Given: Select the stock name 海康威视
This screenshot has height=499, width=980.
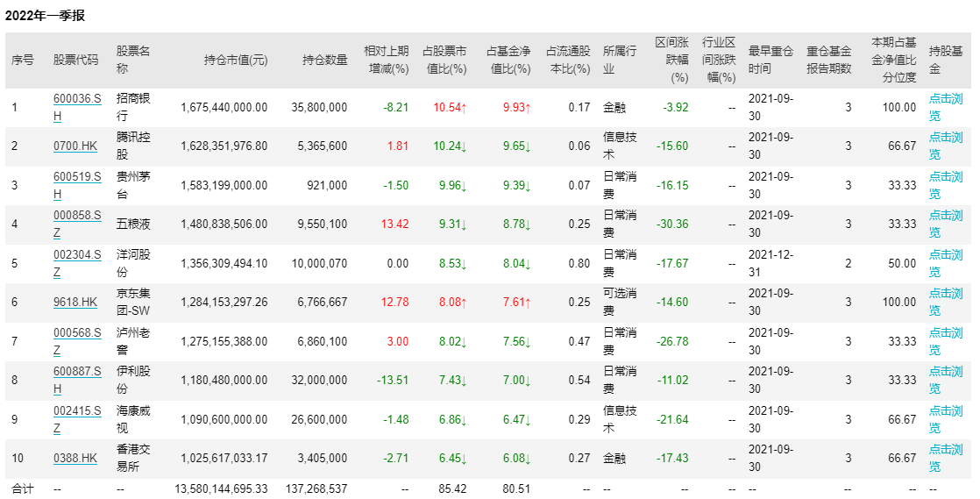Looking at the screenshot, I should click(133, 419).
